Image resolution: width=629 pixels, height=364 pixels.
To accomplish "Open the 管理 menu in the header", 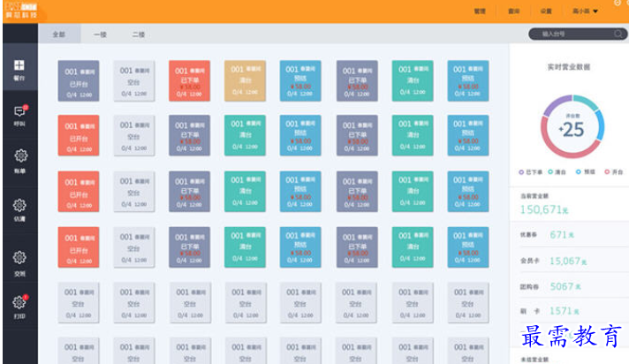I will point(480,11).
